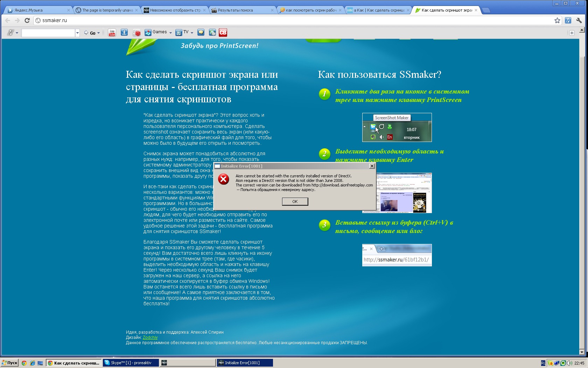The image size is (588, 368).
Task: Switch to Skype proreaktiv taskbar window
Action: click(131, 363)
